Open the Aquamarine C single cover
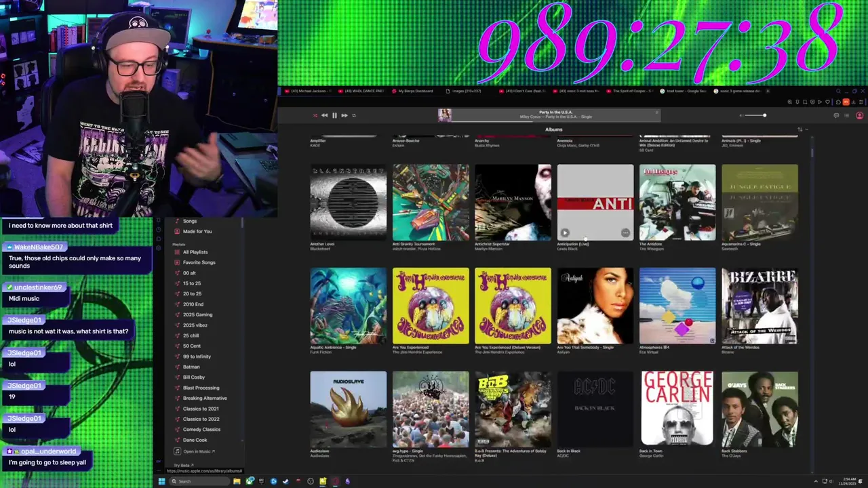The width and height of the screenshot is (868, 488). click(x=760, y=203)
